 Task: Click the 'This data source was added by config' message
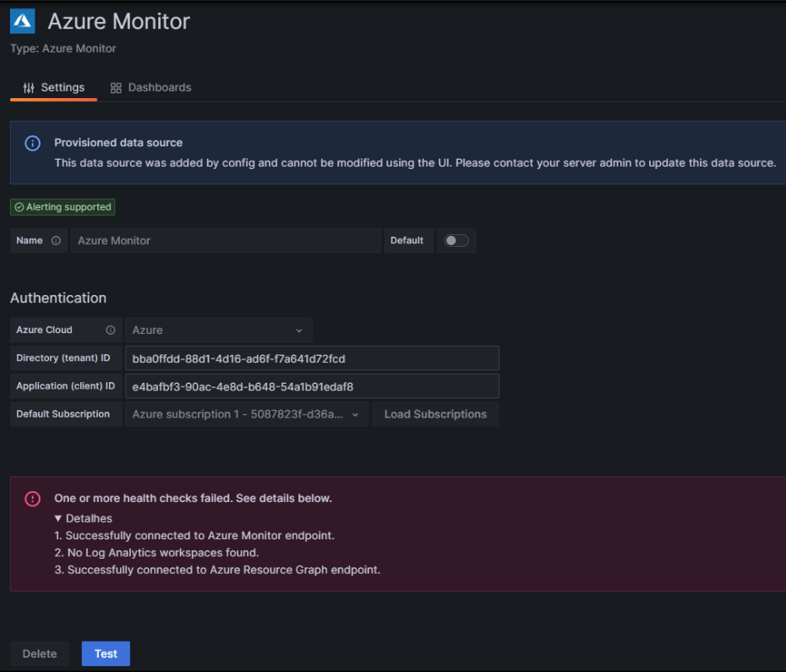[415, 163]
